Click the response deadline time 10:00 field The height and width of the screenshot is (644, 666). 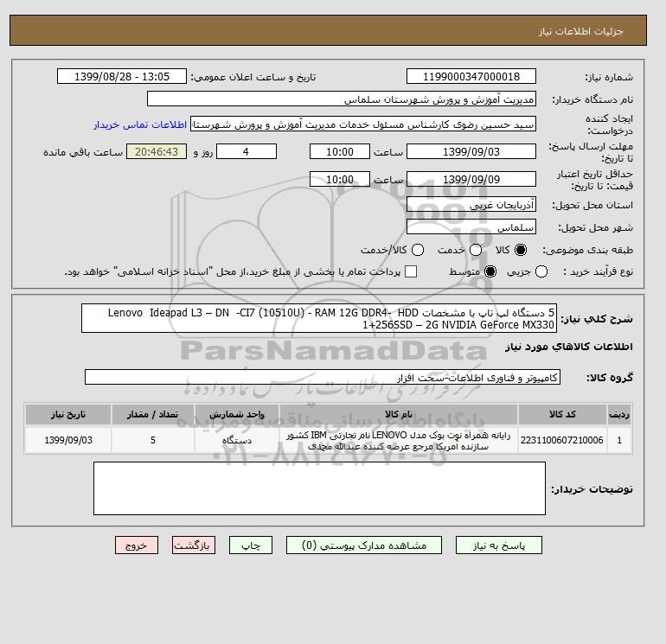(x=340, y=151)
